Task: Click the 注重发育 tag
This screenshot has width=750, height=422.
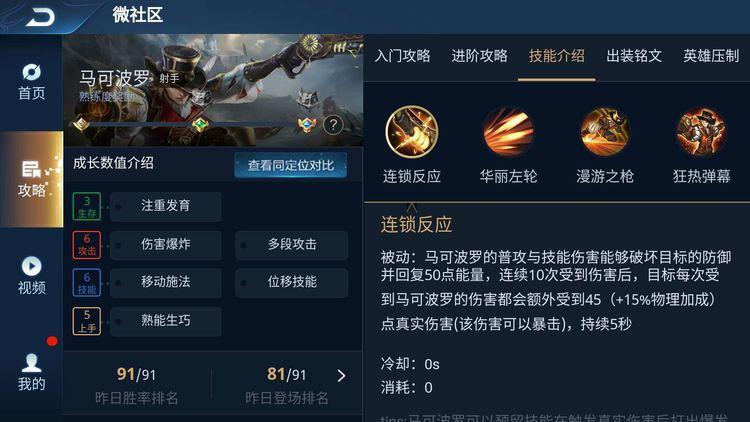Action: (165, 206)
